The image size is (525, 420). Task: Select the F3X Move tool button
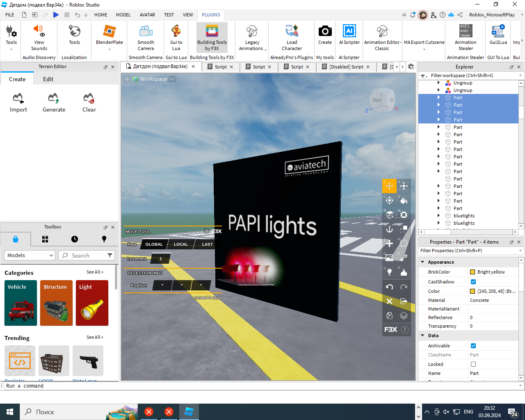click(x=389, y=186)
